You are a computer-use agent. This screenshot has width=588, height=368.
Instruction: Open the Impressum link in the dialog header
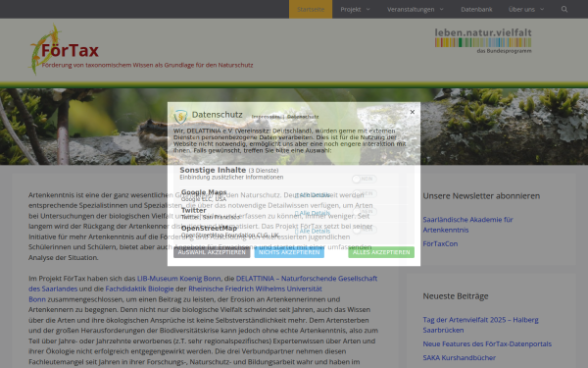[266, 117]
